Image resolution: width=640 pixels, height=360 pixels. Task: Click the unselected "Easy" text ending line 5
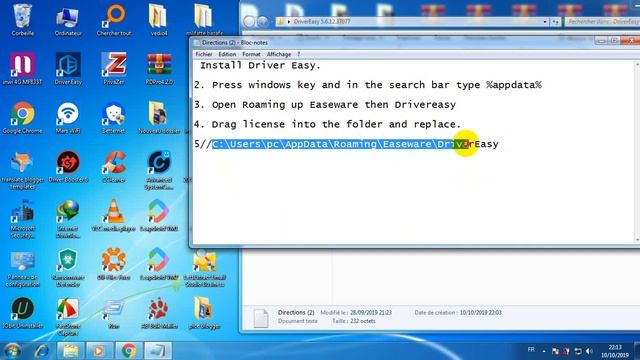[x=487, y=144]
